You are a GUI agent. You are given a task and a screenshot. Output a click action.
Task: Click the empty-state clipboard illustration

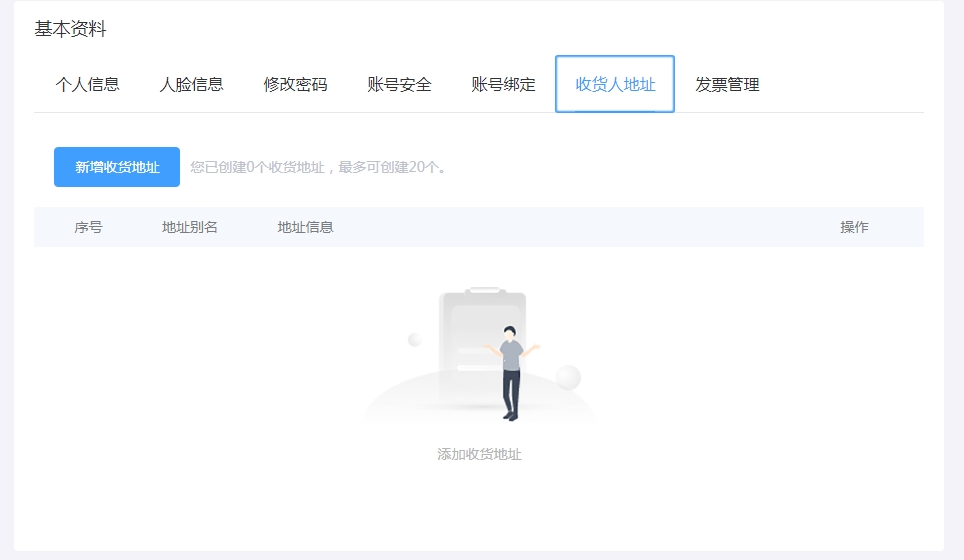pyautogui.click(x=480, y=355)
